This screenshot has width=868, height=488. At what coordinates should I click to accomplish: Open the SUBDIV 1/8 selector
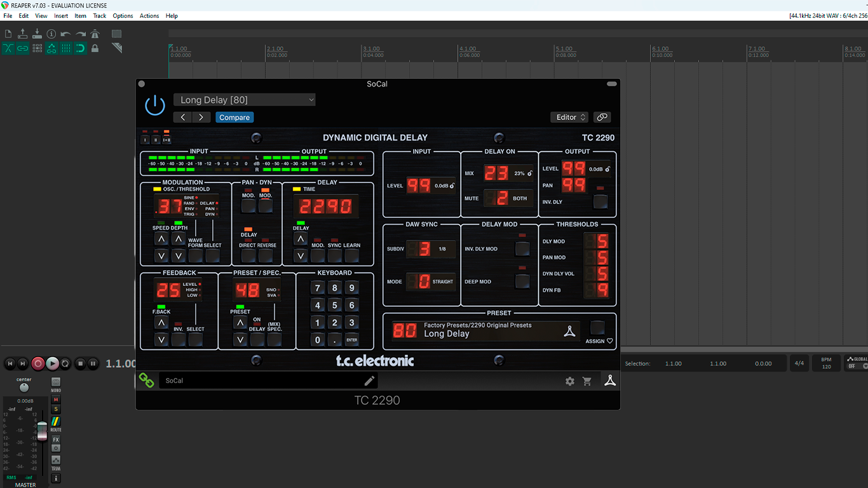click(431, 249)
